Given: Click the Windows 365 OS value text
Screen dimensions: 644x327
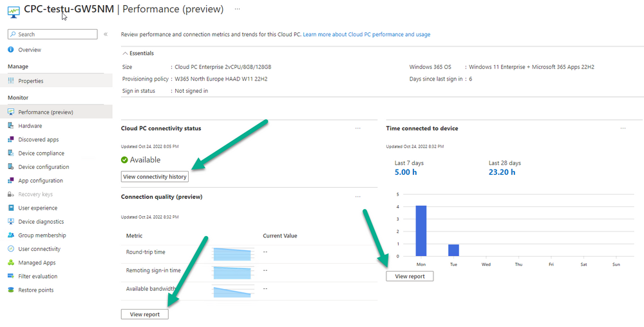Looking at the screenshot, I should click(531, 67).
